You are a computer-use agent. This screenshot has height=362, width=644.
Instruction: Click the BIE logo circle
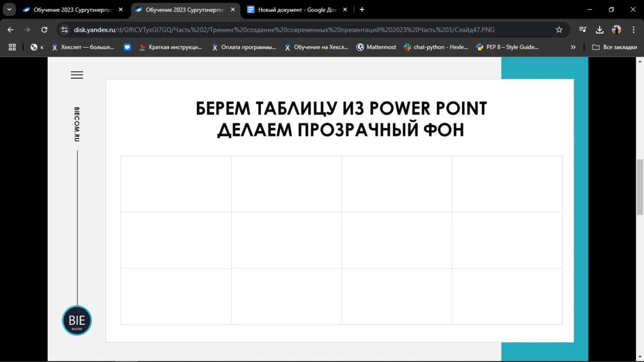77,320
